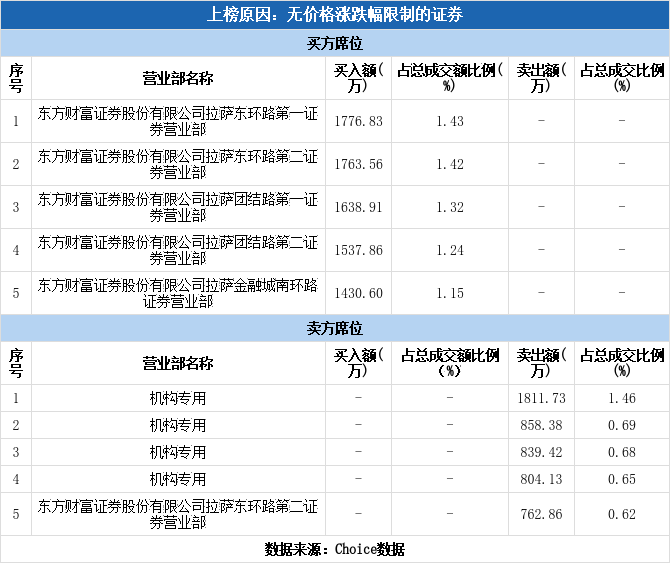Select buy amount 1430.60
The width and height of the screenshot is (670, 563).
[x=359, y=293]
